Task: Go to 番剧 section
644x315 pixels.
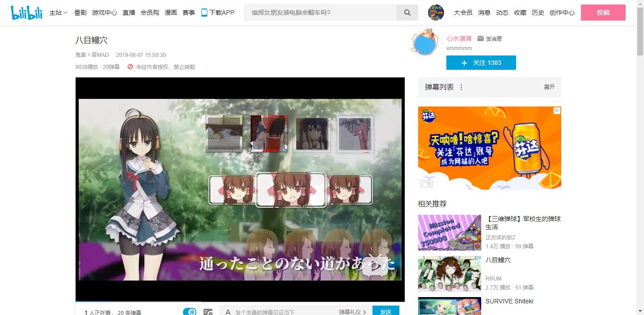Action: click(x=80, y=13)
